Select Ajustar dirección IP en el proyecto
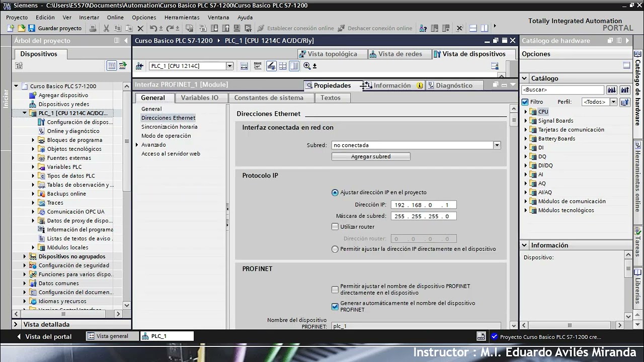Viewport: 644px width, 362px height. pyautogui.click(x=335, y=193)
